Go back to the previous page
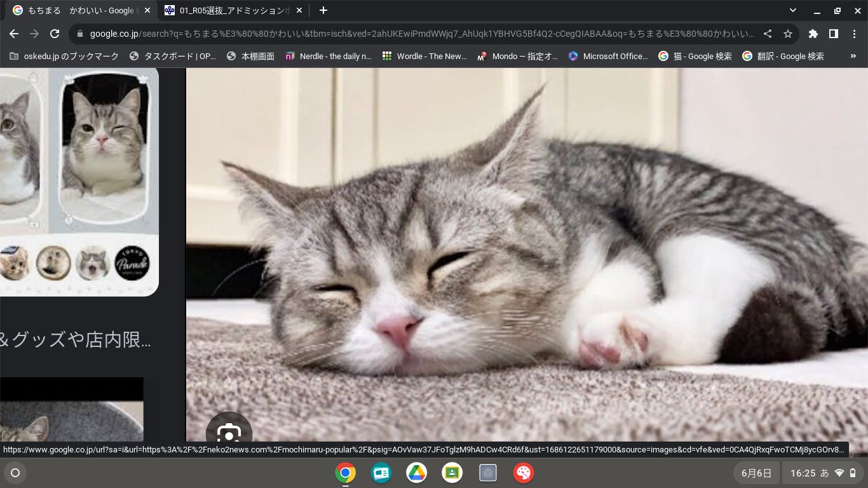 pos(14,34)
